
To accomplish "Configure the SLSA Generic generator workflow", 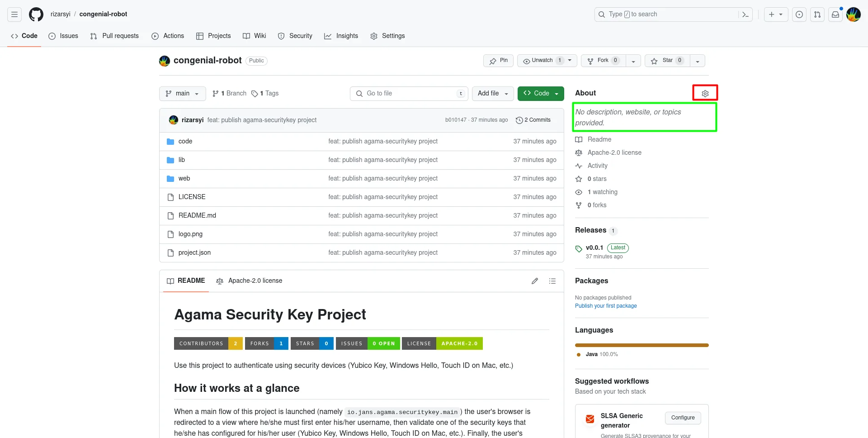I will (x=683, y=418).
